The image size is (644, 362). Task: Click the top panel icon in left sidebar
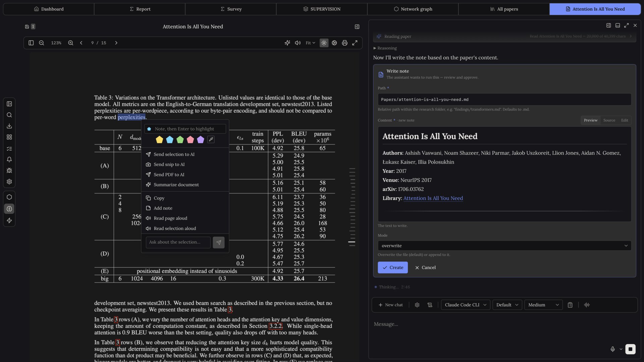click(x=9, y=104)
